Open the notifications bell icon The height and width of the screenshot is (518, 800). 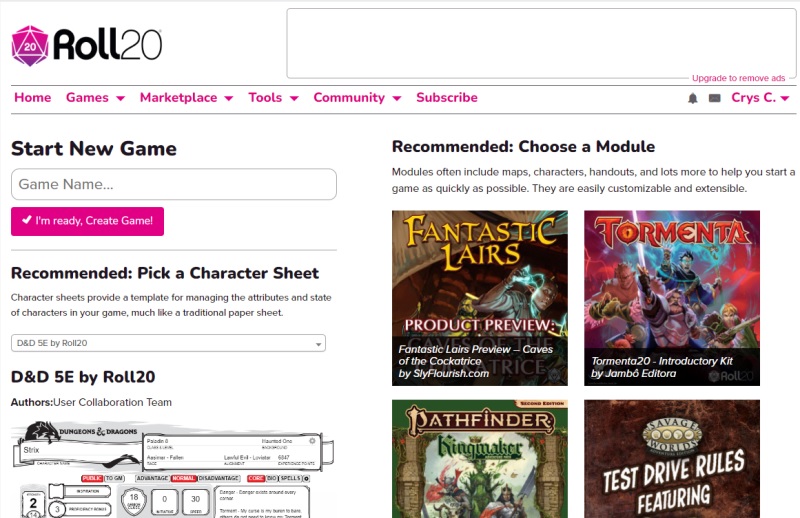(x=692, y=98)
